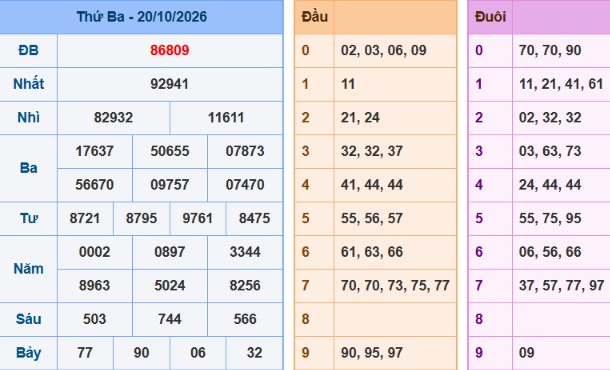This screenshot has width=610, height=370.
Task: Click Ba prize number 07470
Action: coord(245,184)
